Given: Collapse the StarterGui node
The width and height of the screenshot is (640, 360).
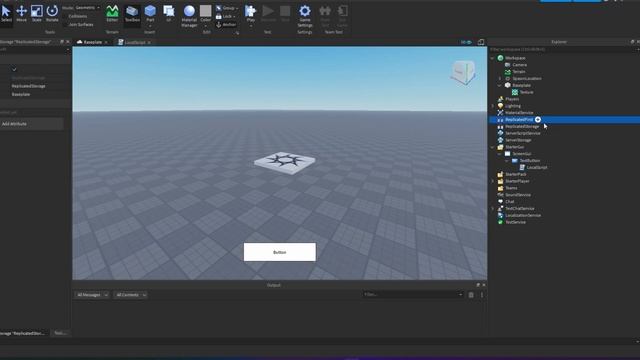Looking at the screenshot, I should coord(492,147).
